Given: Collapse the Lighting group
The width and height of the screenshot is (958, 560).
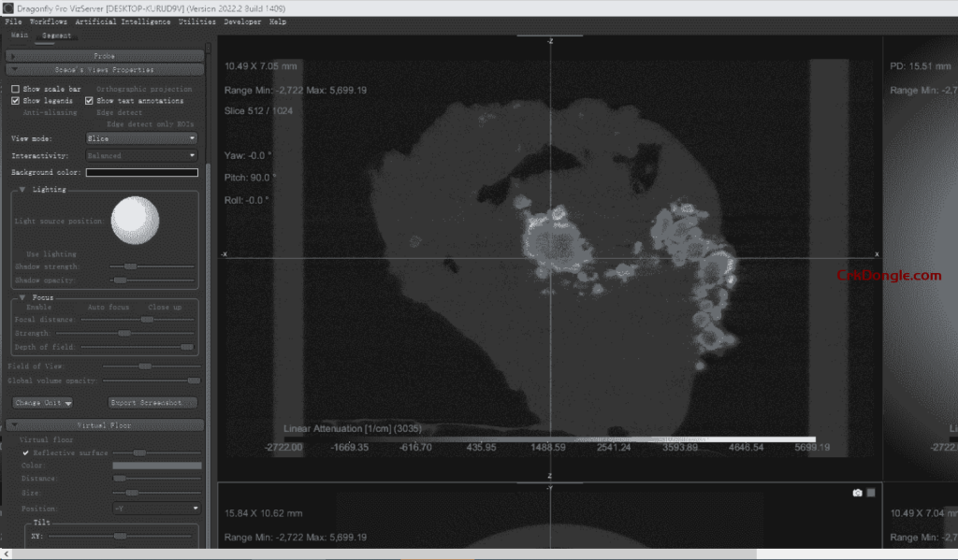Looking at the screenshot, I should pyautogui.click(x=22, y=190).
